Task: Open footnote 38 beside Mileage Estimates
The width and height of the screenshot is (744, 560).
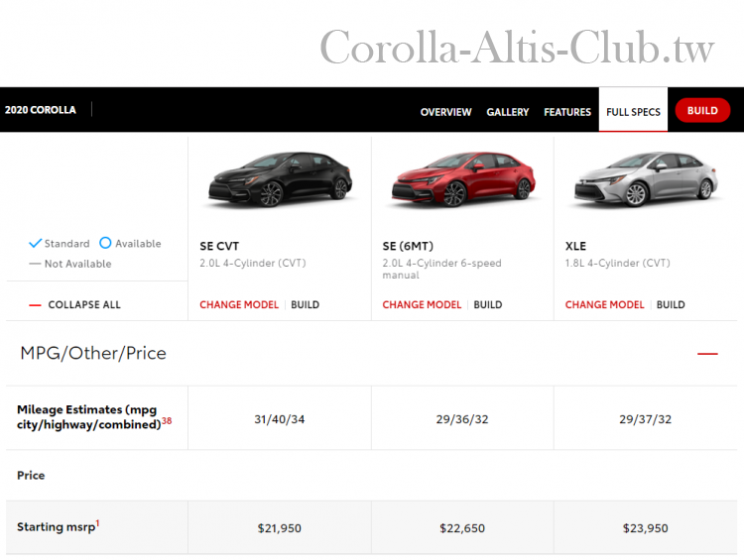Action: [167, 420]
